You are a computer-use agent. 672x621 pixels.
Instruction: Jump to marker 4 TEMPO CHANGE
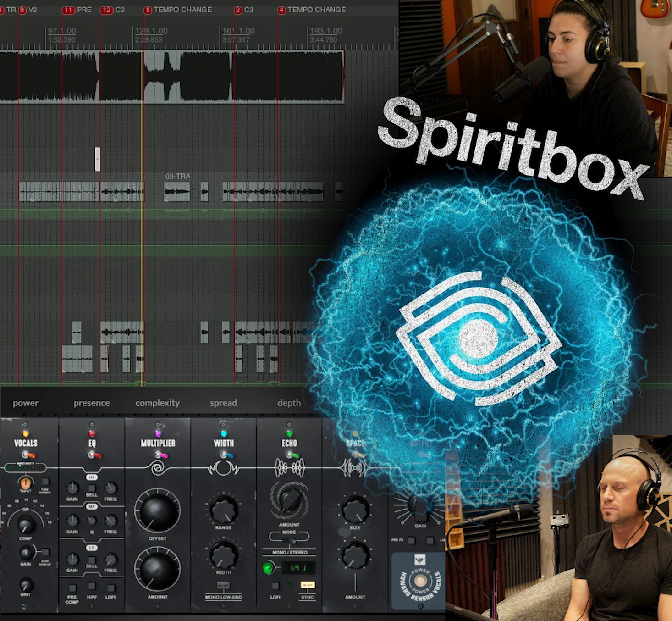point(312,10)
